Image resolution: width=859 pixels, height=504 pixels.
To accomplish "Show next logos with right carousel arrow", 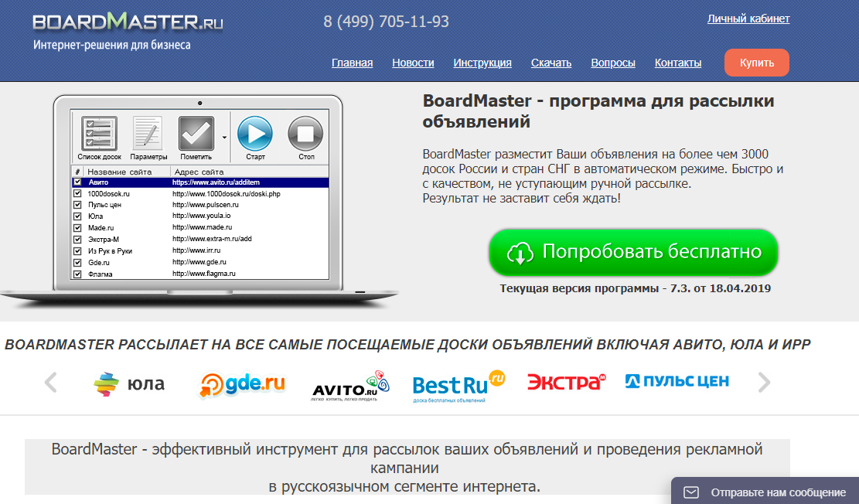I will [x=764, y=383].
